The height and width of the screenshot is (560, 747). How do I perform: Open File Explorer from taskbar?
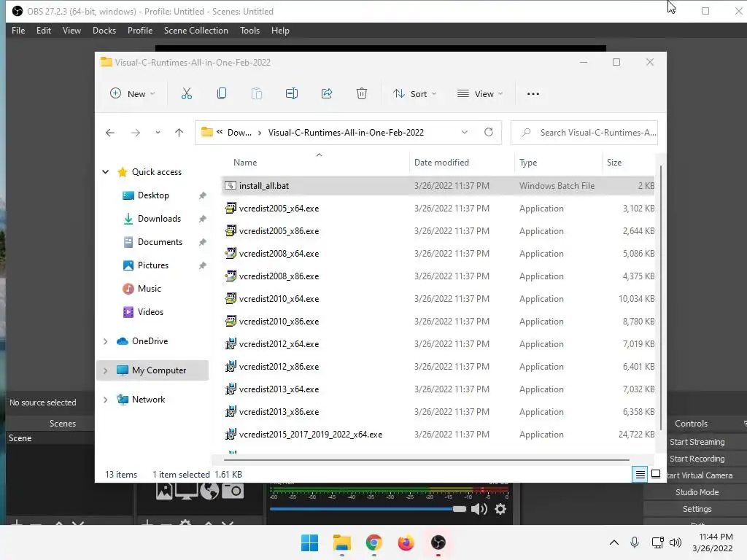[x=341, y=542]
